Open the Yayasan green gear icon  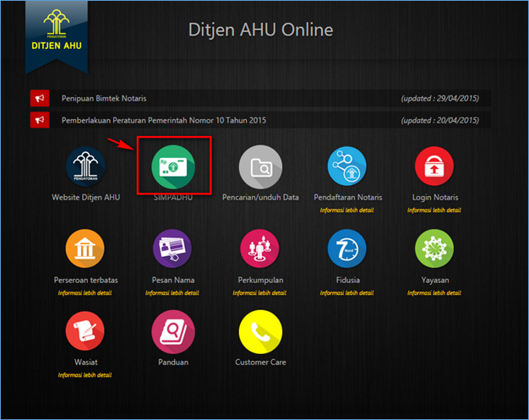(434, 249)
